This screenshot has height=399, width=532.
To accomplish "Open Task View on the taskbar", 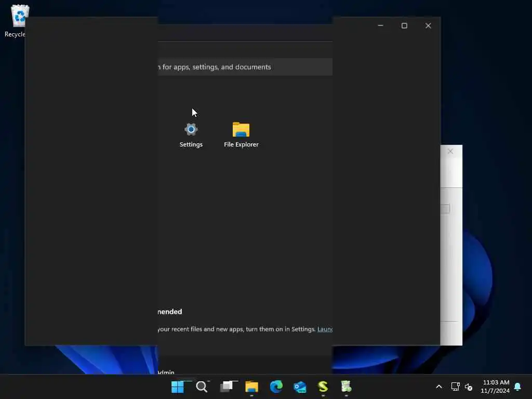I will coord(227,387).
